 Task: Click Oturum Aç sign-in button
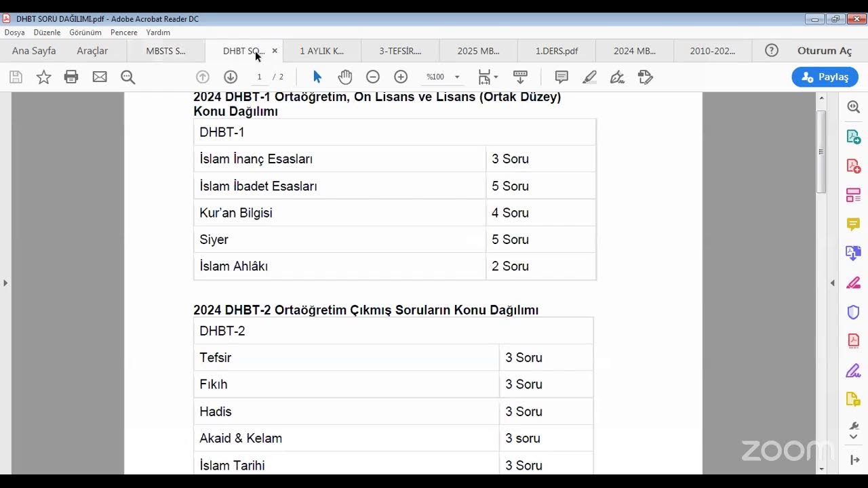click(825, 51)
